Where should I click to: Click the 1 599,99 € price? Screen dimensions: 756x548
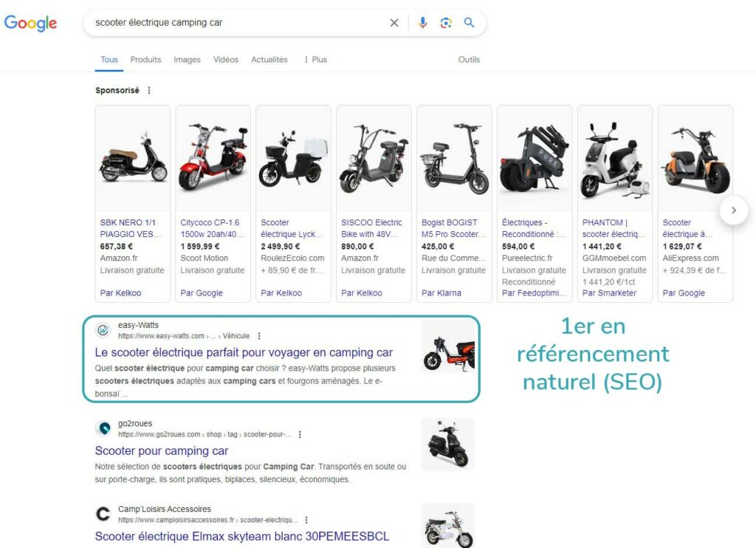[x=199, y=247]
